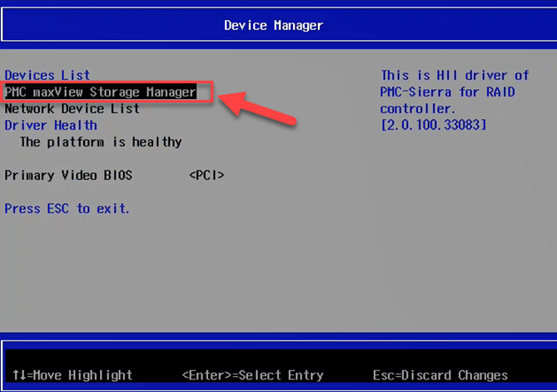Screen dimensions: 557x392
Task: Open the <PCI> option value selector
Action: tap(206, 175)
